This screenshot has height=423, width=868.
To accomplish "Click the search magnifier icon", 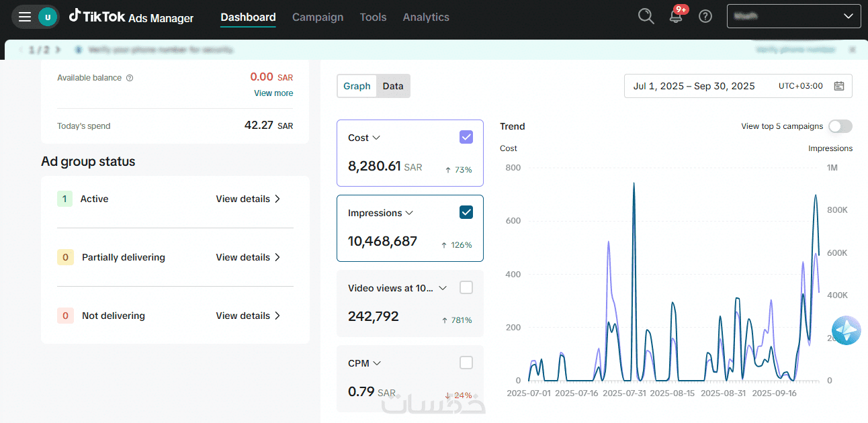I will click(646, 17).
